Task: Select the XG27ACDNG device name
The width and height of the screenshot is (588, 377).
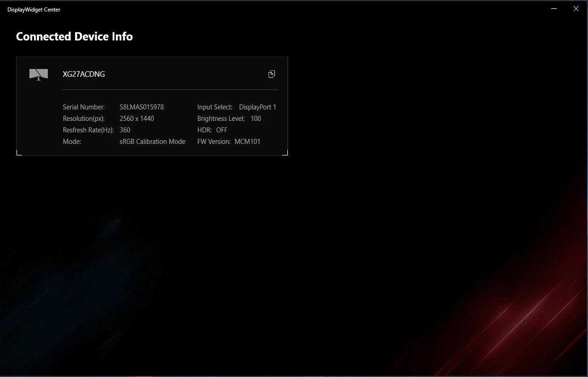Action: point(84,74)
